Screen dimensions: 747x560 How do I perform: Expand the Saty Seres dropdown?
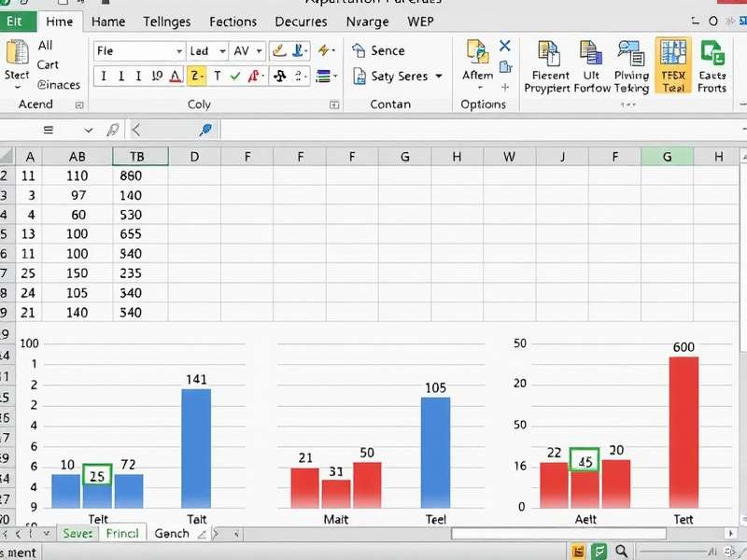[x=439, y=77]
